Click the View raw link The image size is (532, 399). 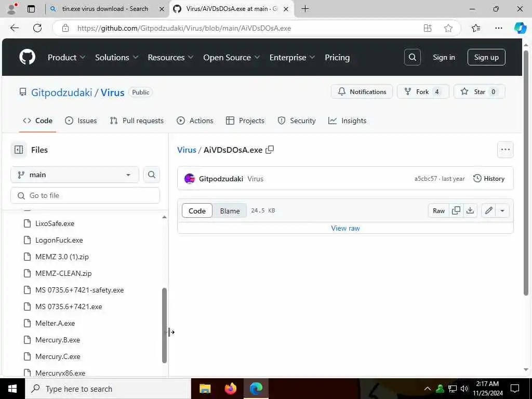345,229
